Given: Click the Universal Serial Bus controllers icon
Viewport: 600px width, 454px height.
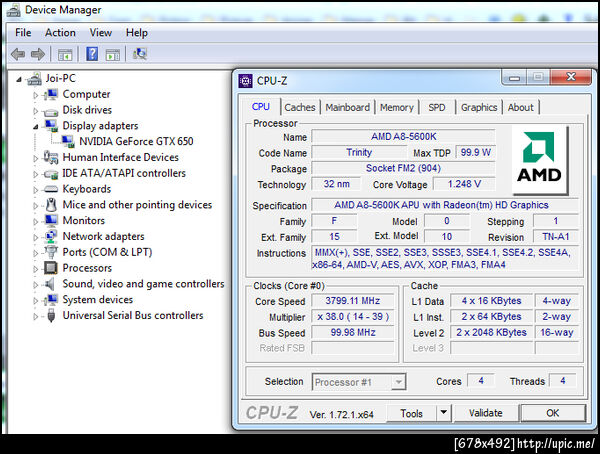Looking at the screenshot, I should pos(51,315).
